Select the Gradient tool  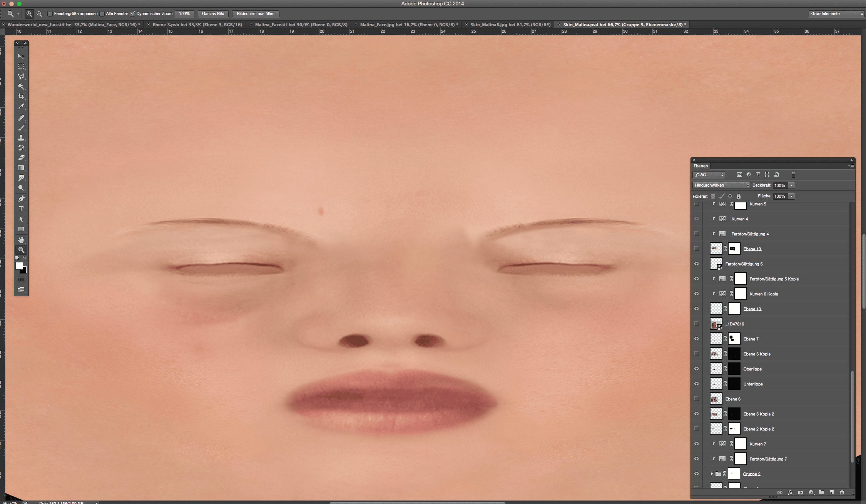21,168
